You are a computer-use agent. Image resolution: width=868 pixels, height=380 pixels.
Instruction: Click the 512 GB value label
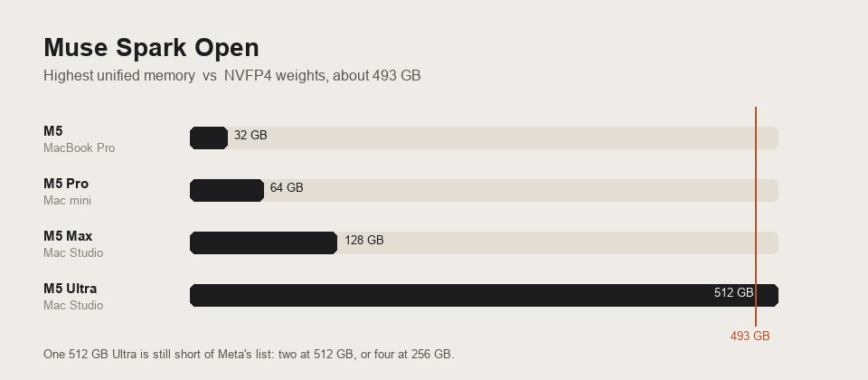point(733,292)
